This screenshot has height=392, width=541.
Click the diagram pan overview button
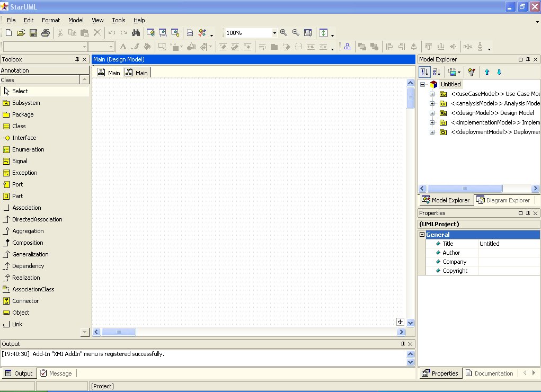(400, 322)
